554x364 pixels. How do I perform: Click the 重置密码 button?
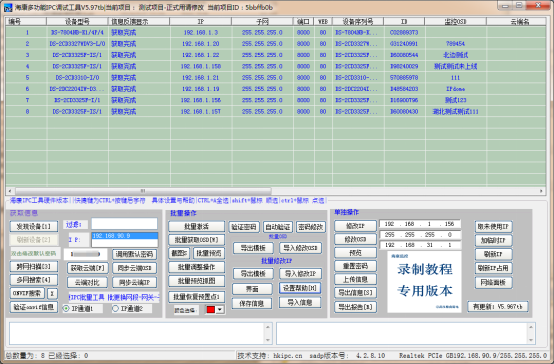pos(355,266)
